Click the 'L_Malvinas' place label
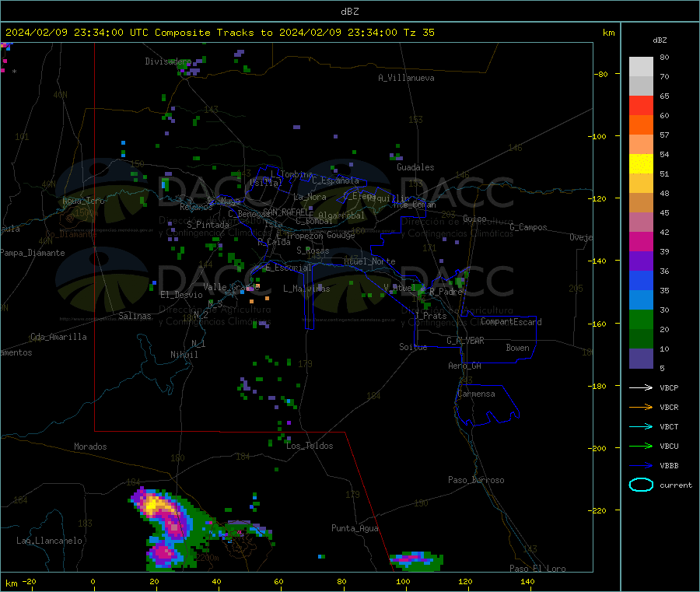 click(x=306, y=289)
